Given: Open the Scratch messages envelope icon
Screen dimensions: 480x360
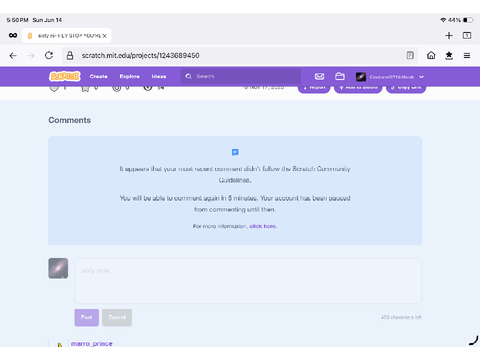Looking at the screenshot, I should (x=319, y=77).
